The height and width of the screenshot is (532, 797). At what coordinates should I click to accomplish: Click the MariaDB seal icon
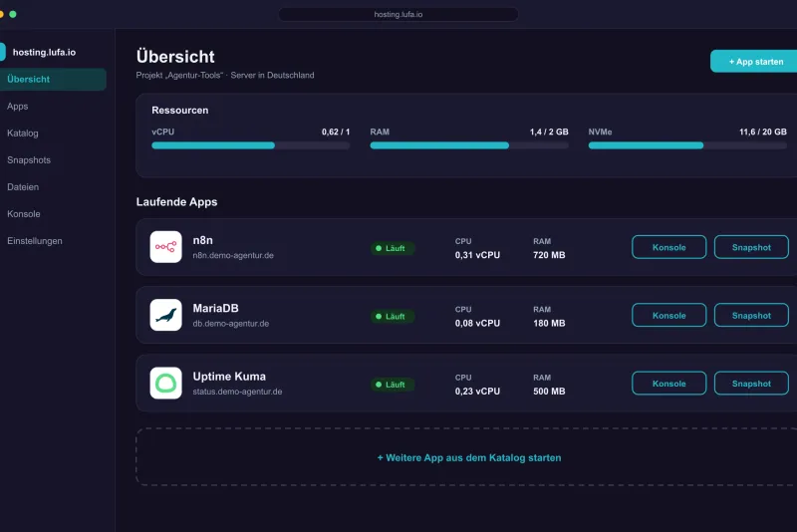(165, 315)
